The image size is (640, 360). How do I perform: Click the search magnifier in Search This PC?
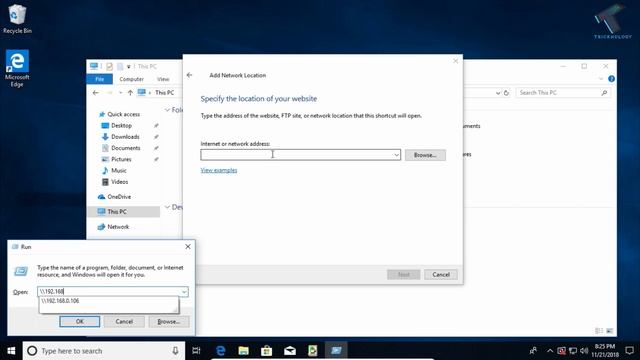pos(604,93)
